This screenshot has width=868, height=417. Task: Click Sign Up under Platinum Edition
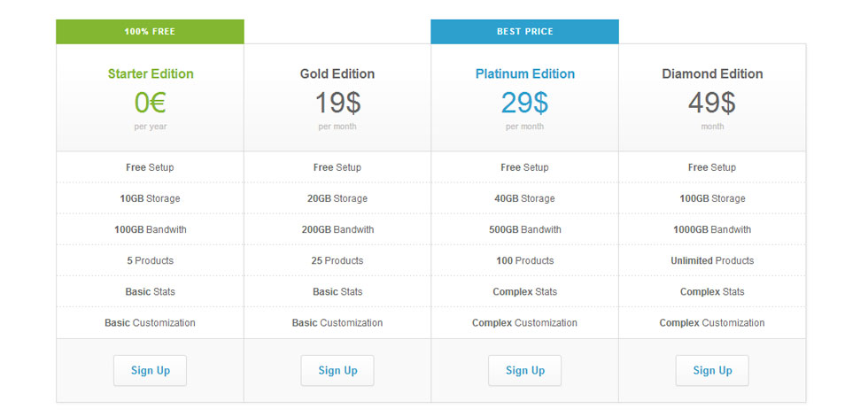(x=524, y=371)
